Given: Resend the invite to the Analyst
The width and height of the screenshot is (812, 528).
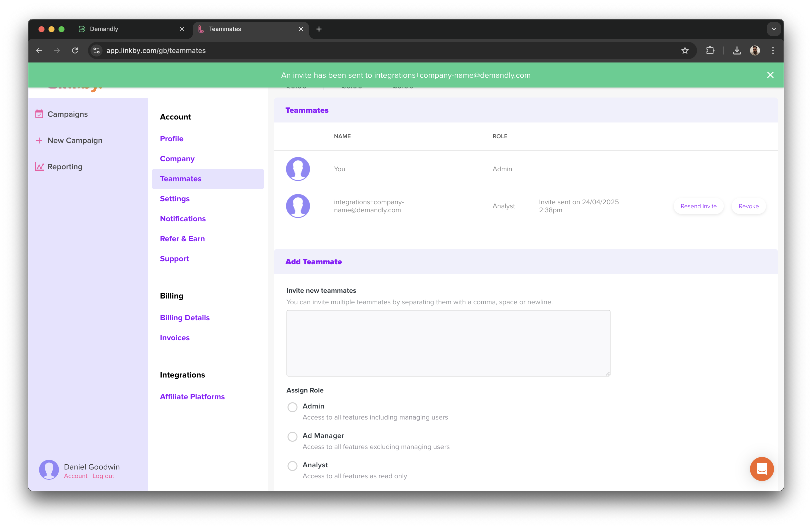Looking at the screenshot, I should [x=698, y=206].
